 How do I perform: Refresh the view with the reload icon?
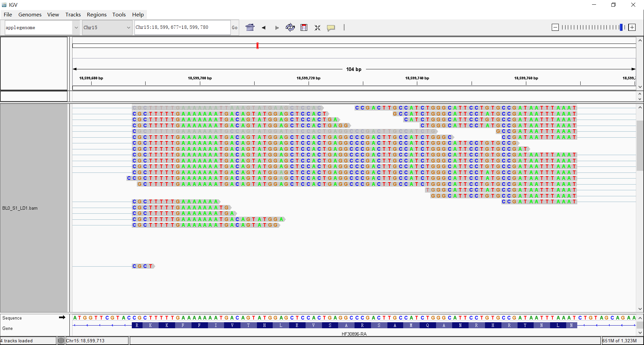pos(290,27)
